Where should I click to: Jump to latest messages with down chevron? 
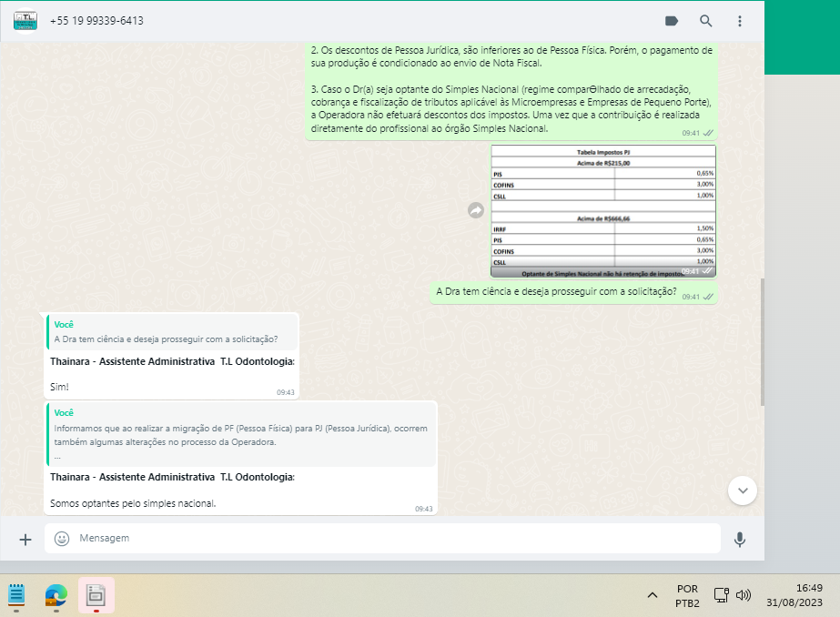tap(743, 491)
